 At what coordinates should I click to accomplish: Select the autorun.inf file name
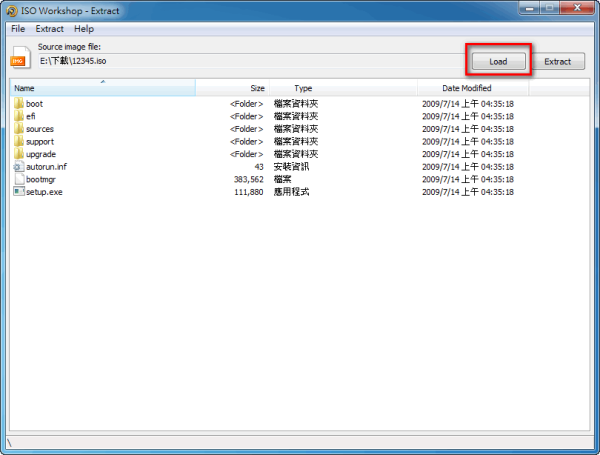46,167
